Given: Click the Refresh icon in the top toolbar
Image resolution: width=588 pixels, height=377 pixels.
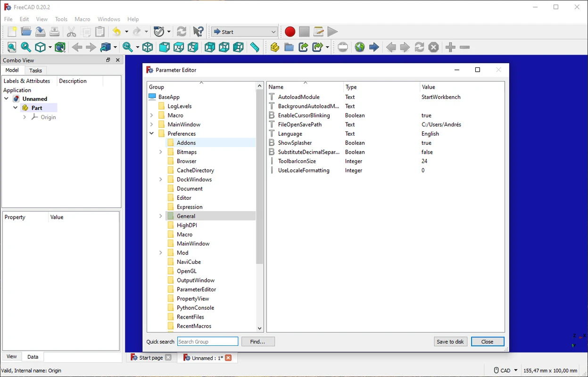Looking at the screenshot, I should 182,32.
